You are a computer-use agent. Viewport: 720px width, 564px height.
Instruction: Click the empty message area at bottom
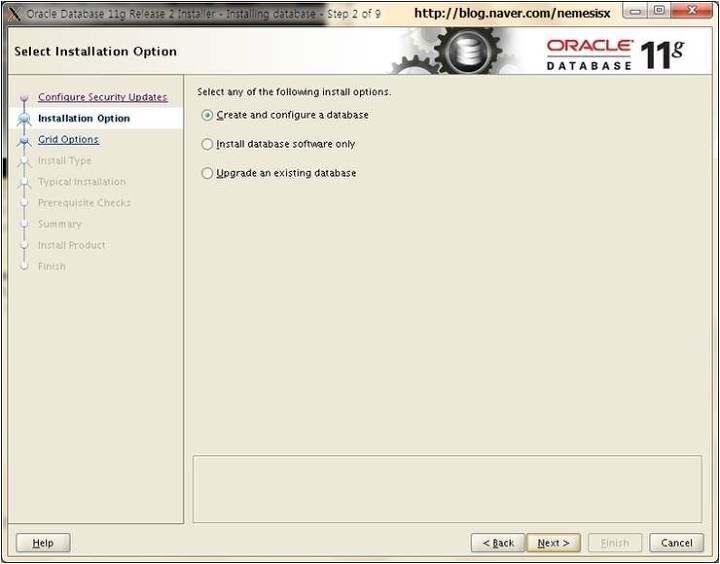[x=447, y=489]
